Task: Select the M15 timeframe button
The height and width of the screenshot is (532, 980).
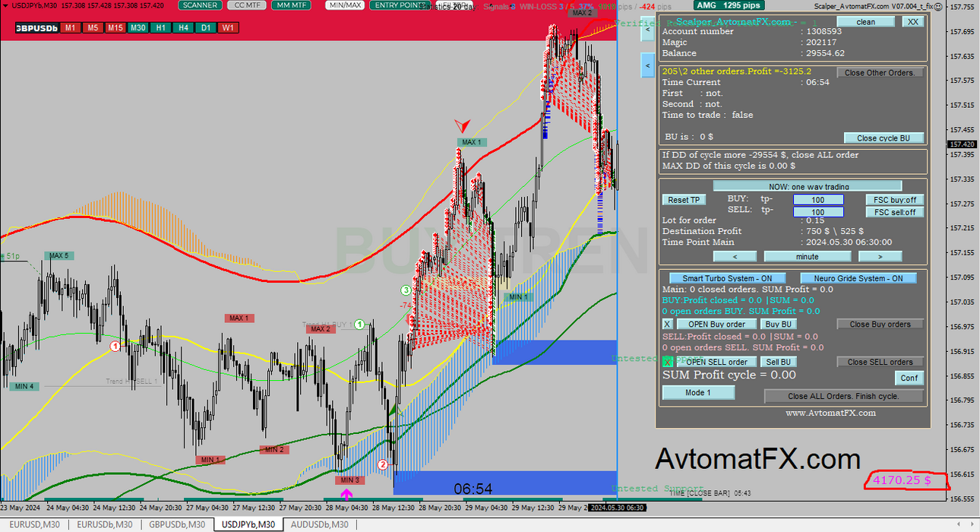Action: coord(115,28)
